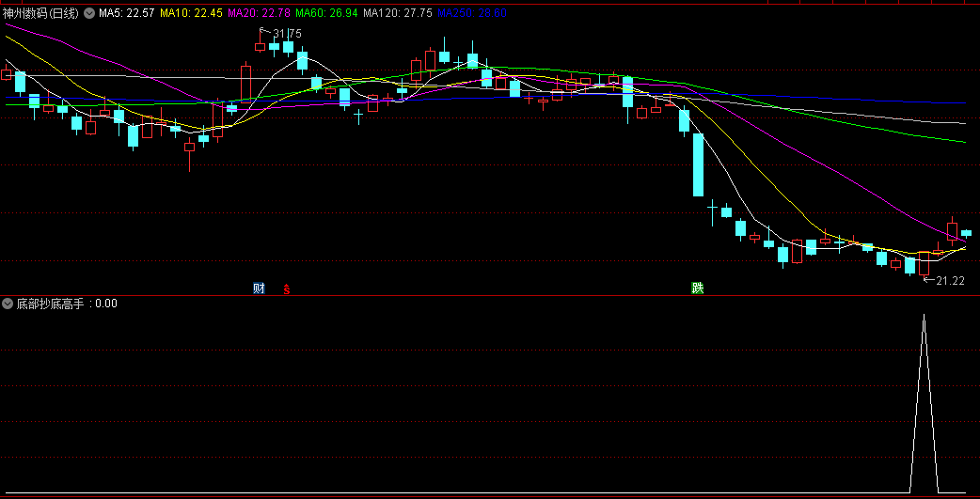Expand the 底部抄底高手 indicator dropdown arrow
The height and width of the screenshot is (499, 980).
coord(8,304)
